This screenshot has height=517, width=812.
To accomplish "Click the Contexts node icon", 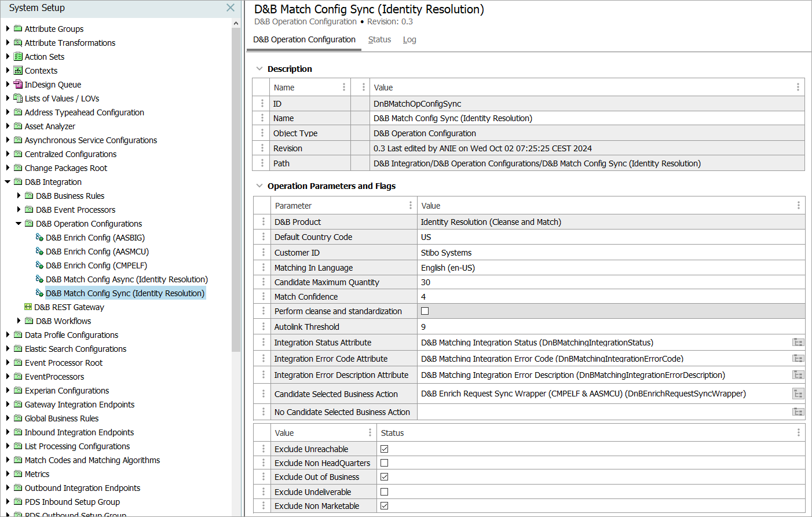I will pos(18,71).
